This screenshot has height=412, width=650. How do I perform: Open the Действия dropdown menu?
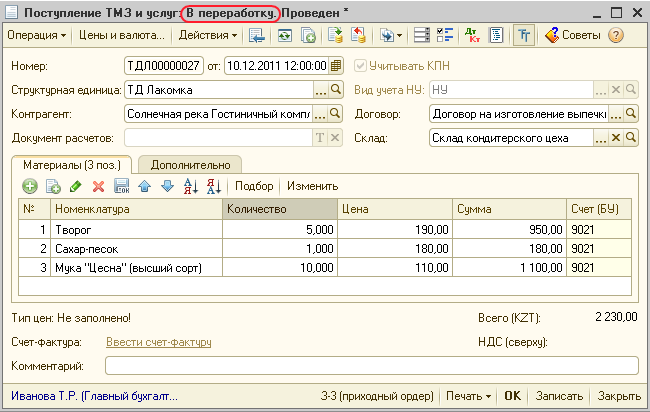point(207,35)
